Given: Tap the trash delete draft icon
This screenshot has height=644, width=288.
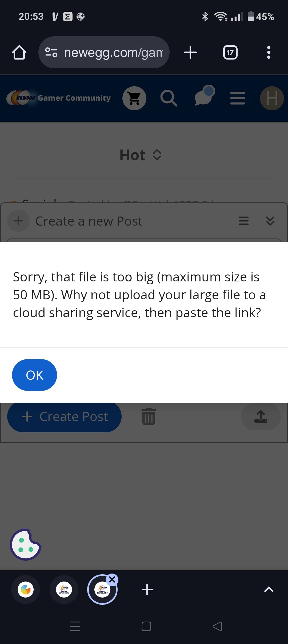Looking at the screenshot, I should tap(149, 417).
